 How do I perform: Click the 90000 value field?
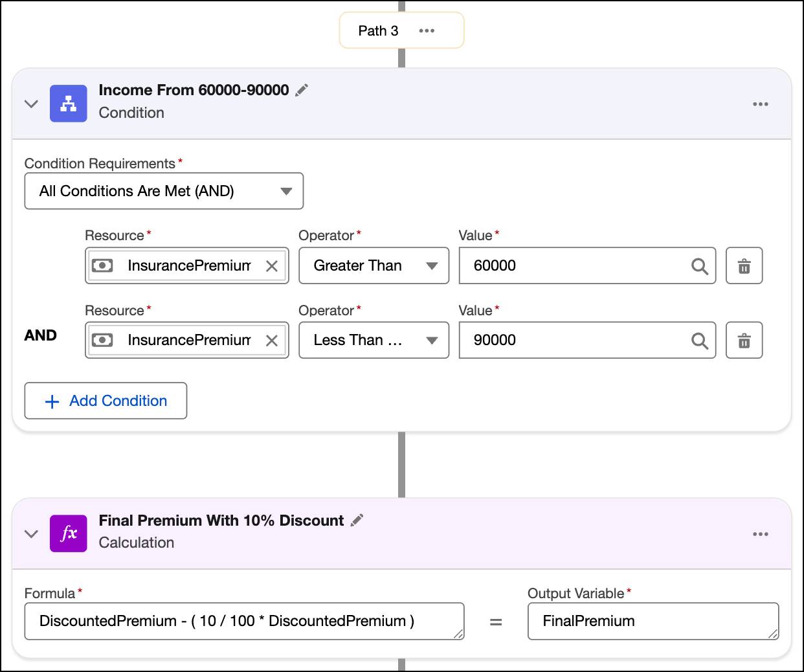pos(587,340)
